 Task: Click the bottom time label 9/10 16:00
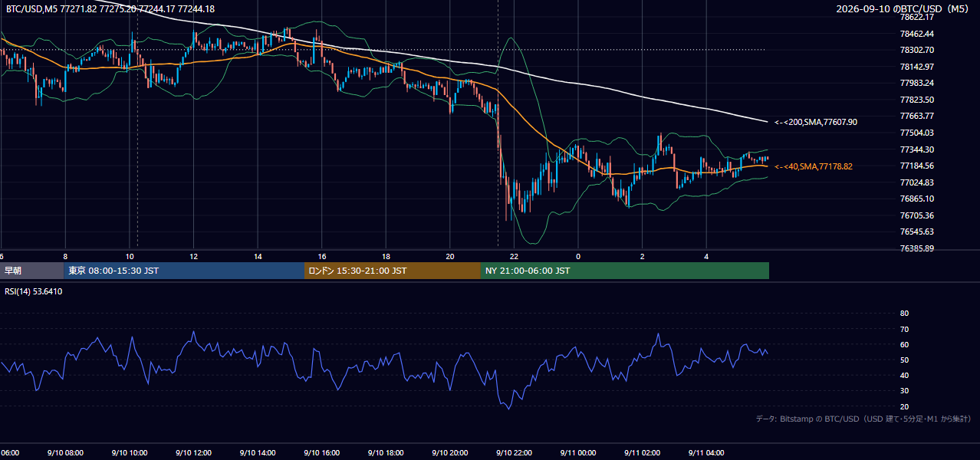[x=321, y=453]
